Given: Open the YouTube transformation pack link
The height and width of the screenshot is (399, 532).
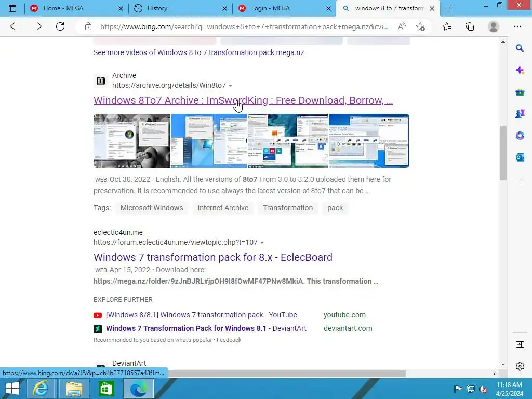Looking at the screenshot, I should pyautogui.click(x=201, y=315).
